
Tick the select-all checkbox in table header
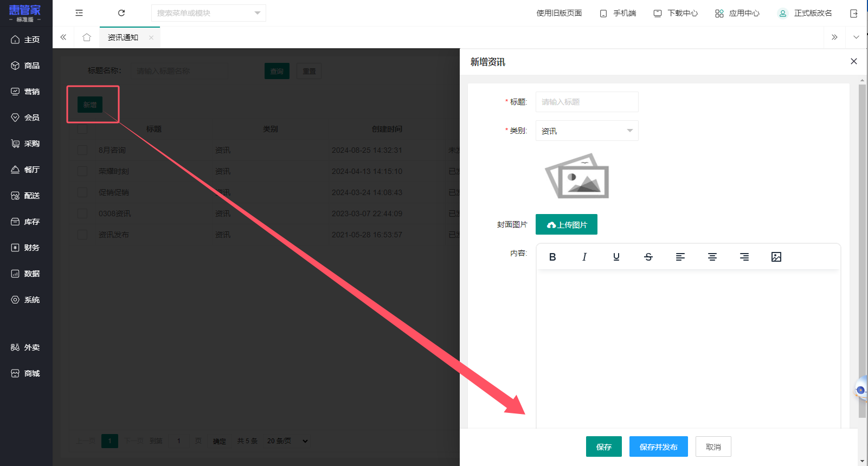(82, 129)
